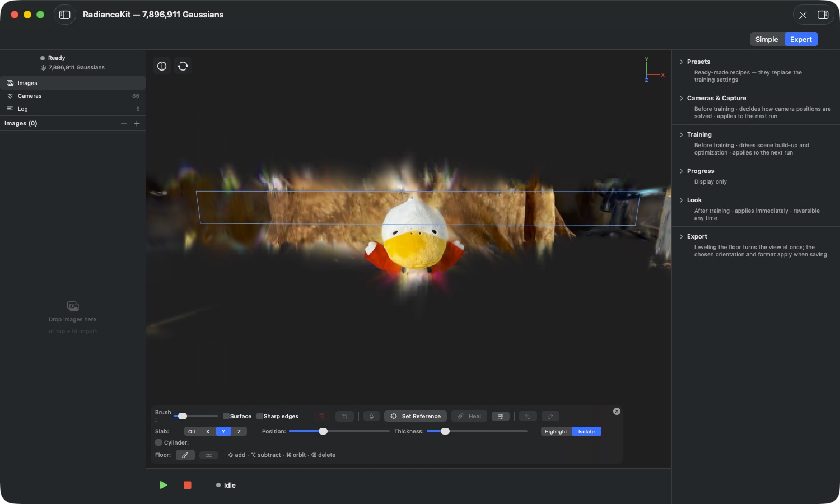This screenshot has height=504, width=840.
Task: Click the droplet icon in the toolbar
Action: pyautogui.click(x=371, y=417)
